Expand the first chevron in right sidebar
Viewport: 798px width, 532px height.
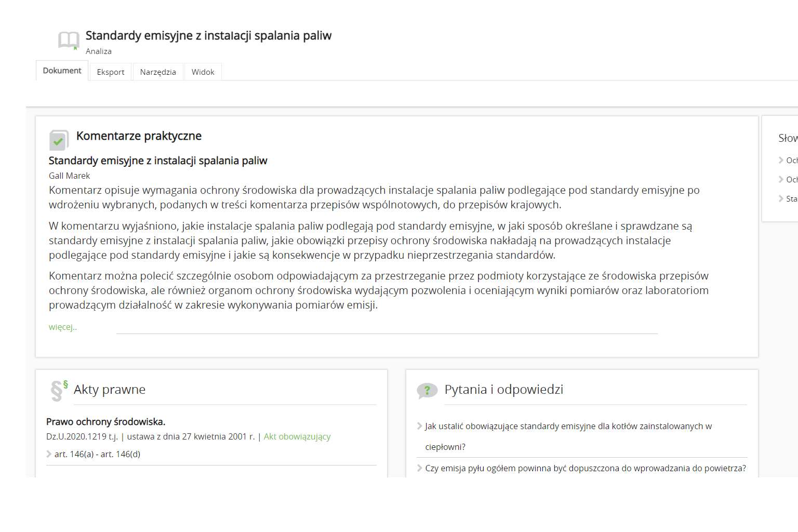[x=781, y=160]
